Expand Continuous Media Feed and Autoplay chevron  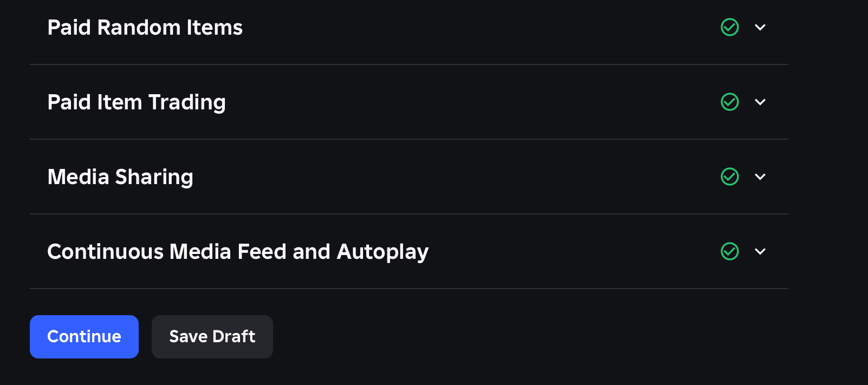pos(760,251)
